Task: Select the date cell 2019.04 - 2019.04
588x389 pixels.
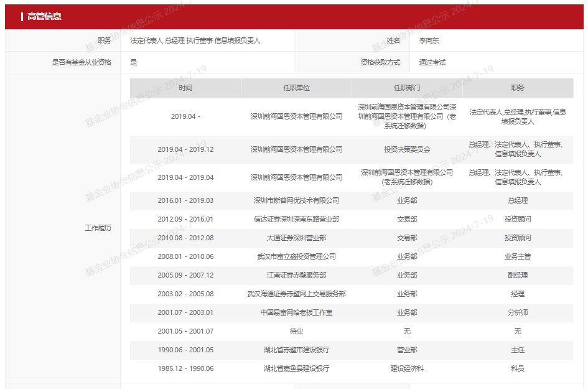Action: tap(185, 177)
